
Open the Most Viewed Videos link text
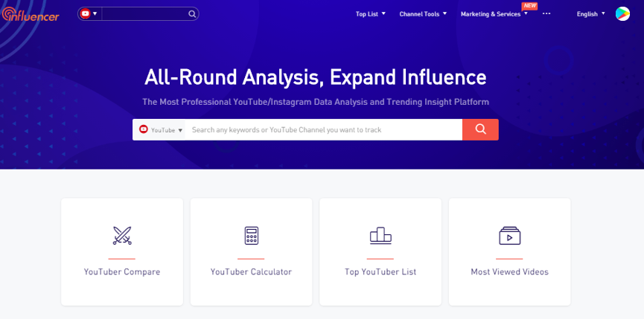click(510, 272)
